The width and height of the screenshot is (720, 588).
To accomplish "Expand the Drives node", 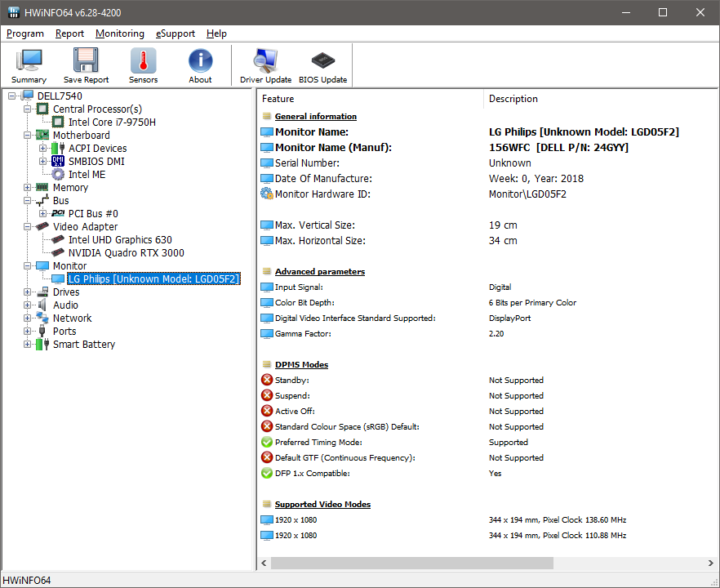I will pos(28,292).
